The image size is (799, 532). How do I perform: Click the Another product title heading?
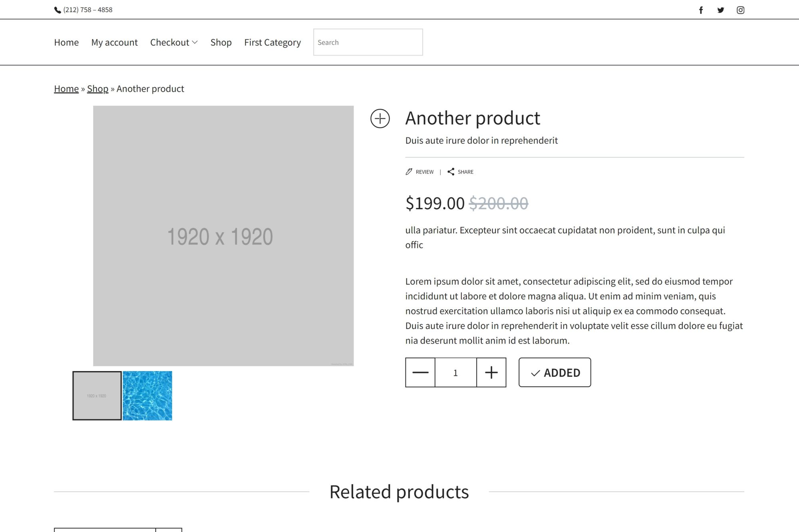point(473,118)
